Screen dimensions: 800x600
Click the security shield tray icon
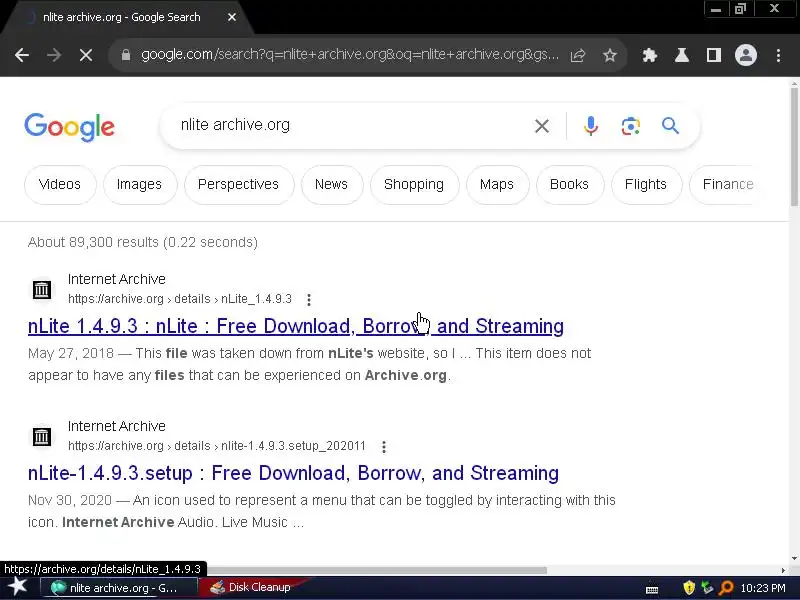689,588
